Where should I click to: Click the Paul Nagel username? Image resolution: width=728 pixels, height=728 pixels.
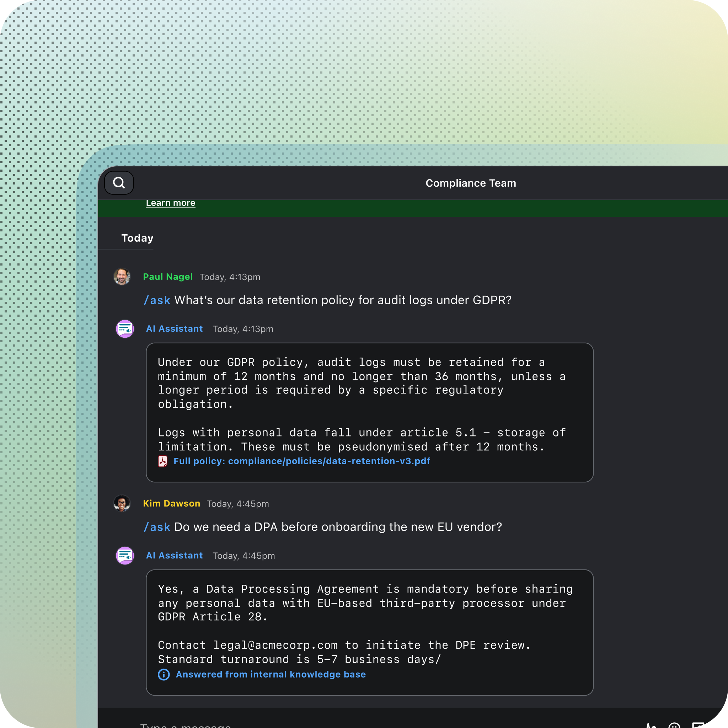tap(168, 277)
